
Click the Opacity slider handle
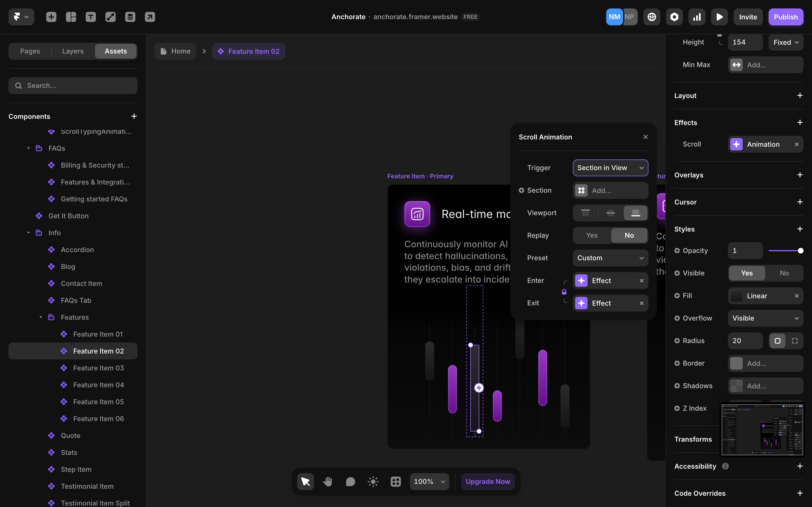[x=800, y=250]
